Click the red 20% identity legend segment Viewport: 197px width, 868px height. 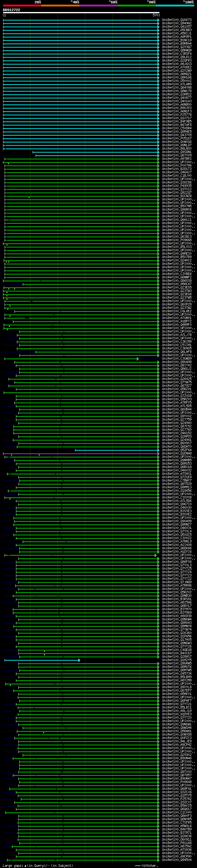22,6
